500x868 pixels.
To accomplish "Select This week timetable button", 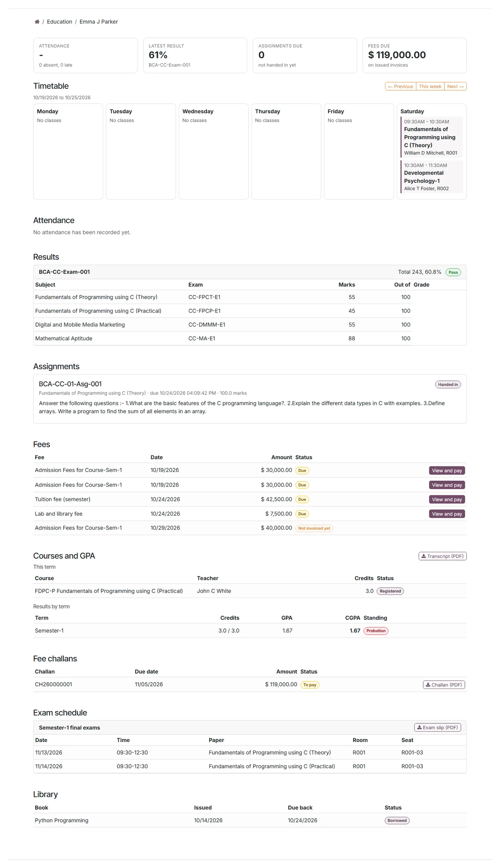I will point(430,86).
